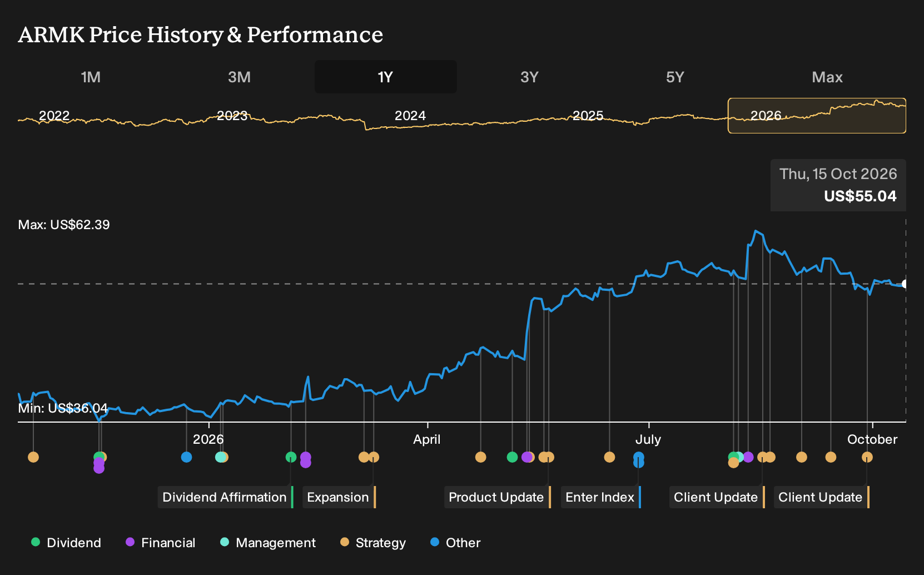
Task: Click the lower purple financial marker before 2026 label
Action: click(99, 468)
